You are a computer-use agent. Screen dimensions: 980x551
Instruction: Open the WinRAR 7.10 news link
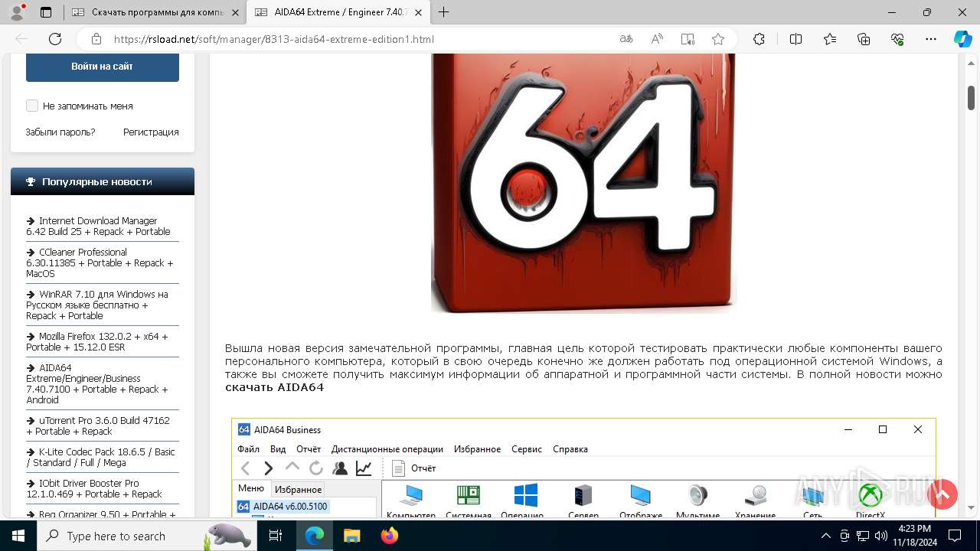tap(97, 305)
